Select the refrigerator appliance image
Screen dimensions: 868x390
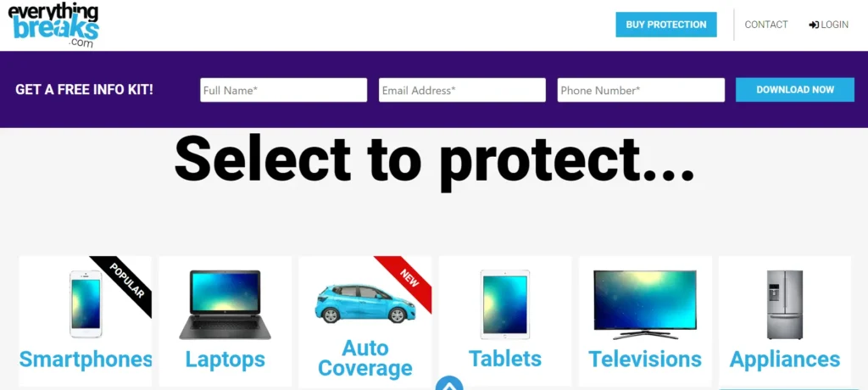pos(784,304)
